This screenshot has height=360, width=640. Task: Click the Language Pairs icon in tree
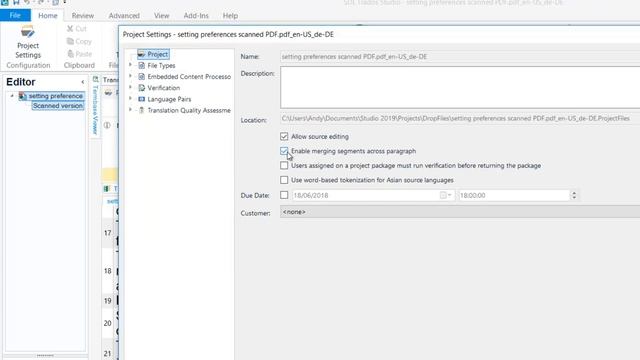click(x=141, y=99)
